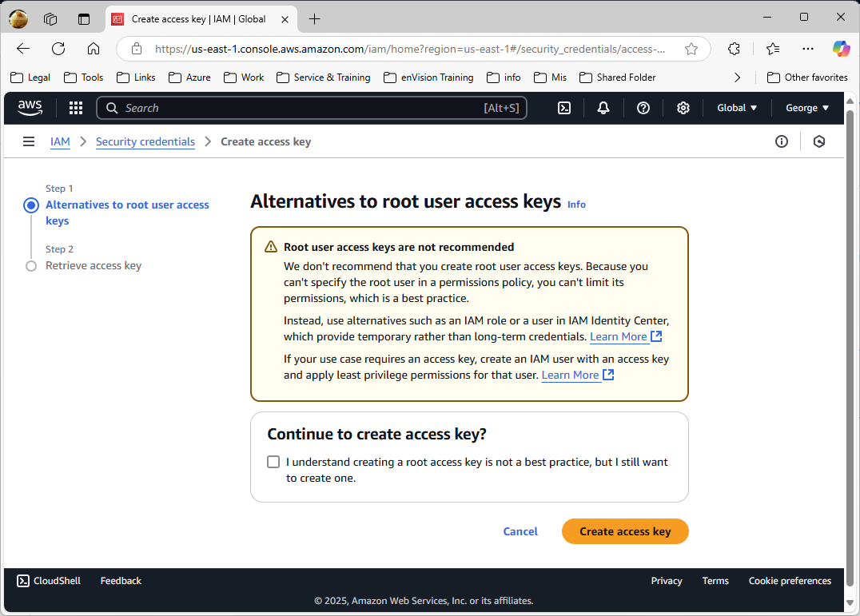Expand the bookmarks overflow chevron

click(737, 77)
